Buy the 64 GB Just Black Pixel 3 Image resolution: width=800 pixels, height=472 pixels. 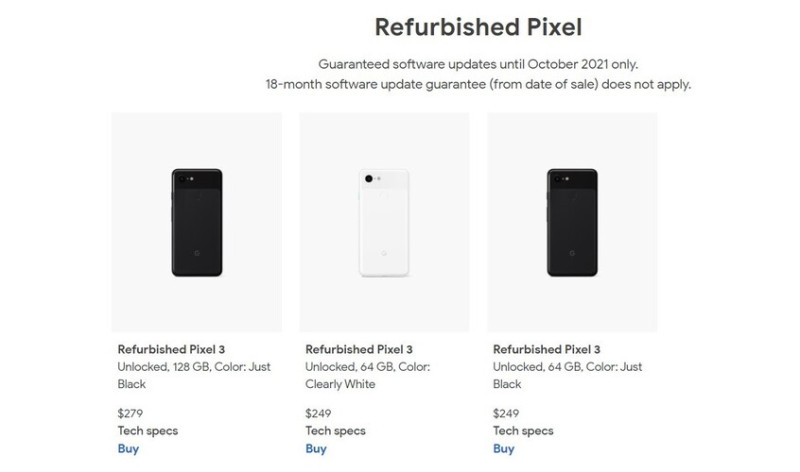click(x=504, y=449)
